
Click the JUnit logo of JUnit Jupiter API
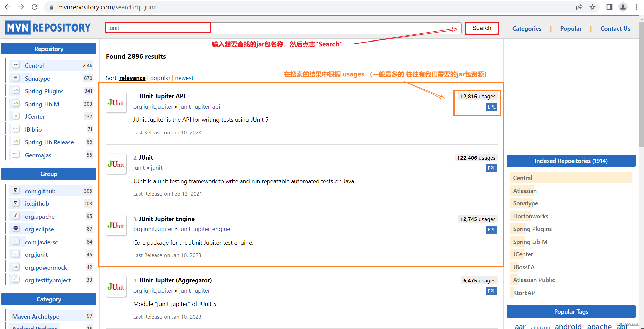[116, 103]
